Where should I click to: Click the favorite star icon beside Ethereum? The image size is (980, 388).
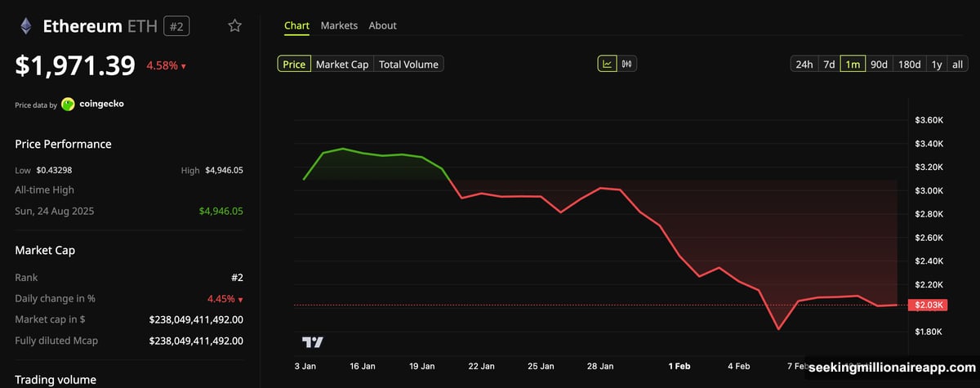pos(234,26)
